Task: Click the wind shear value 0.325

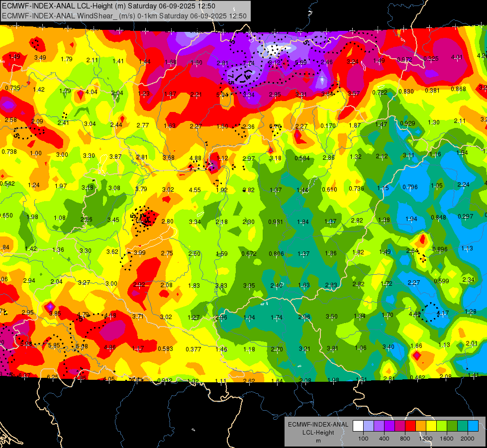Action: [x=431, y=58]
